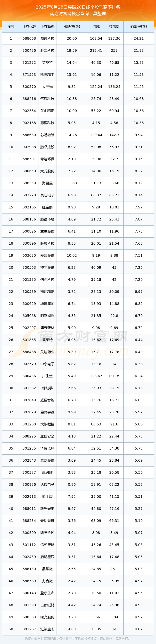156x644 pixels.
Task: Click stock name 气派科技
Action: (x=47, y=99)
